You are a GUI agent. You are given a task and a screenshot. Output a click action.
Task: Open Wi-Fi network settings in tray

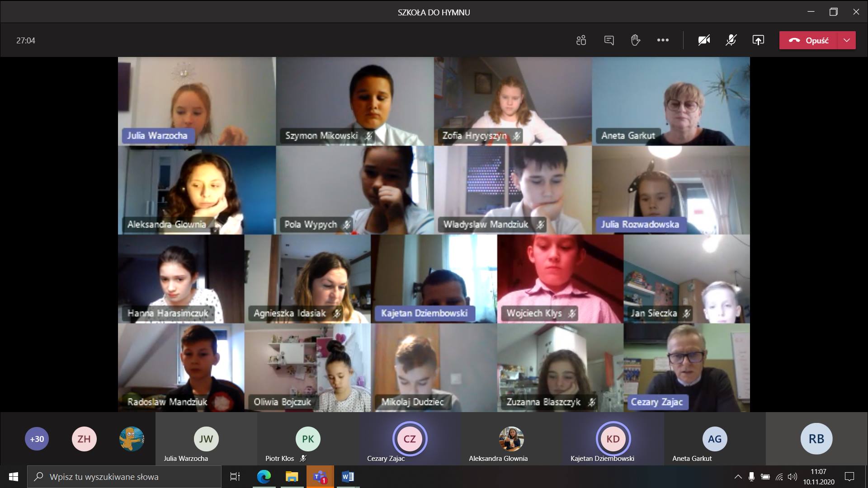[779, 477]
